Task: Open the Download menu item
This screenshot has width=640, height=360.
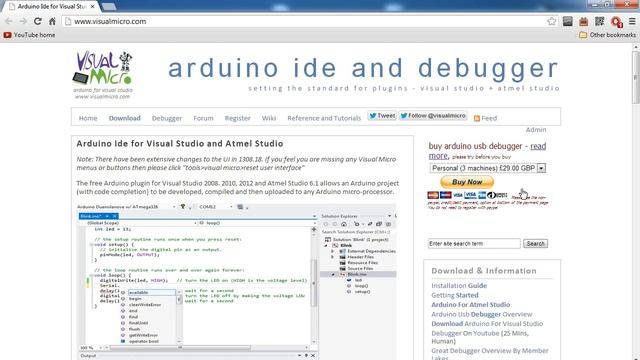Action: click(x=124, y=118)
